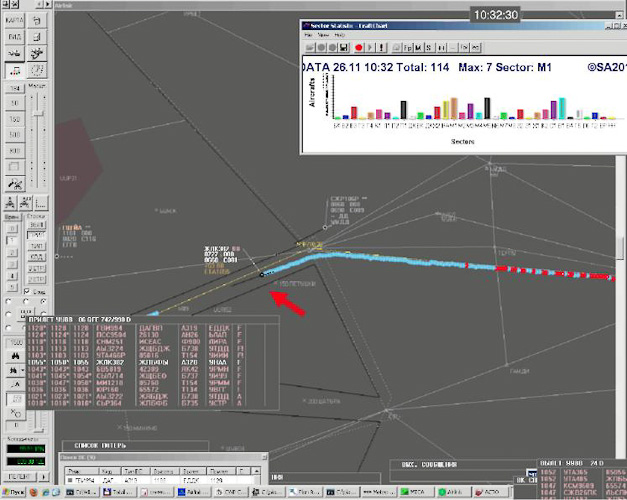The height and width of the screenshot is (500, 627).
Task: Click the open-folder icon in Sector Statistic toolbar
Action: (x=310, y=48)
